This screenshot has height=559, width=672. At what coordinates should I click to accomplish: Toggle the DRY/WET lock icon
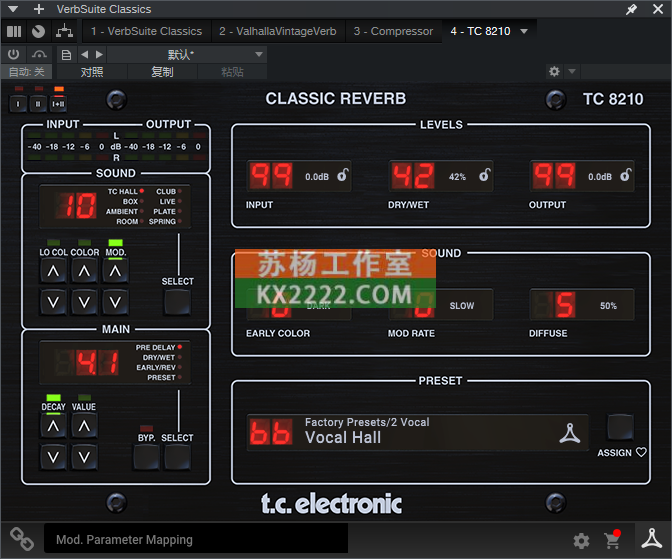coord(484,175)
